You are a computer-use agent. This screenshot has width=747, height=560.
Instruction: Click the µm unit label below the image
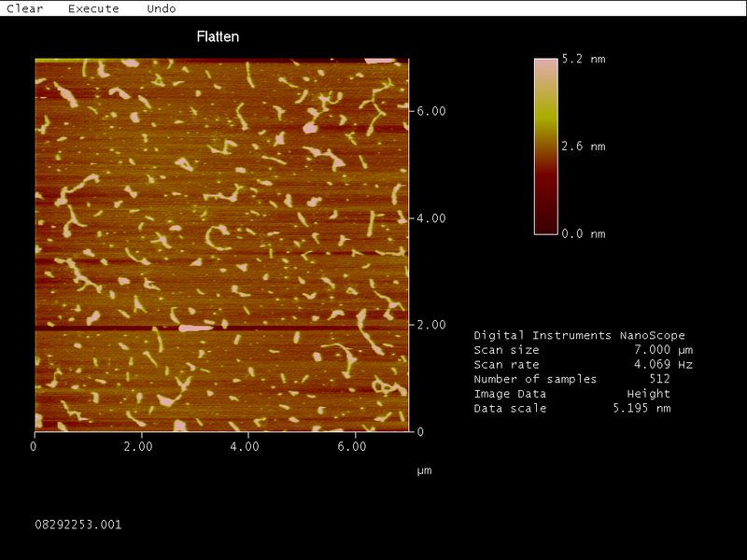coord(425,470)
